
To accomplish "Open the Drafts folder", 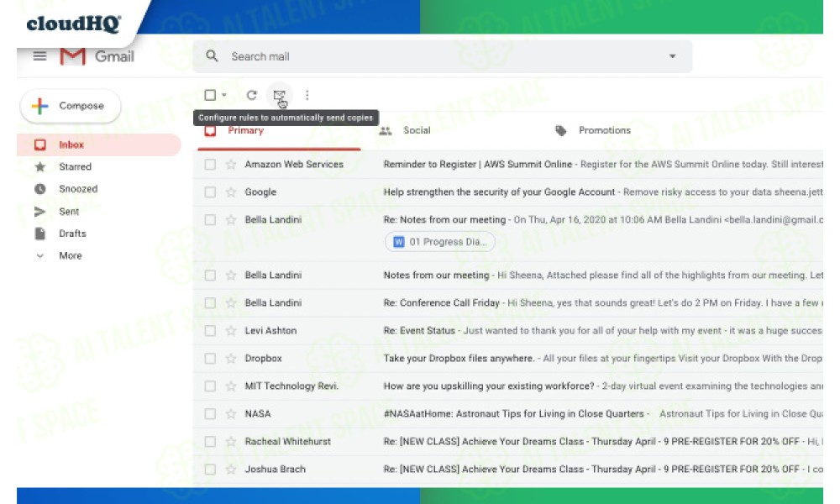I will pos(72,234).
